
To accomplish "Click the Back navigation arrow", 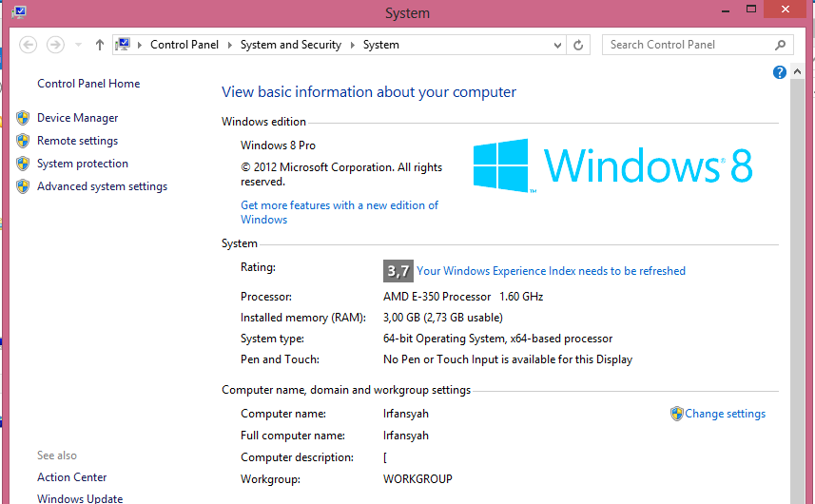I will [29, 45].
